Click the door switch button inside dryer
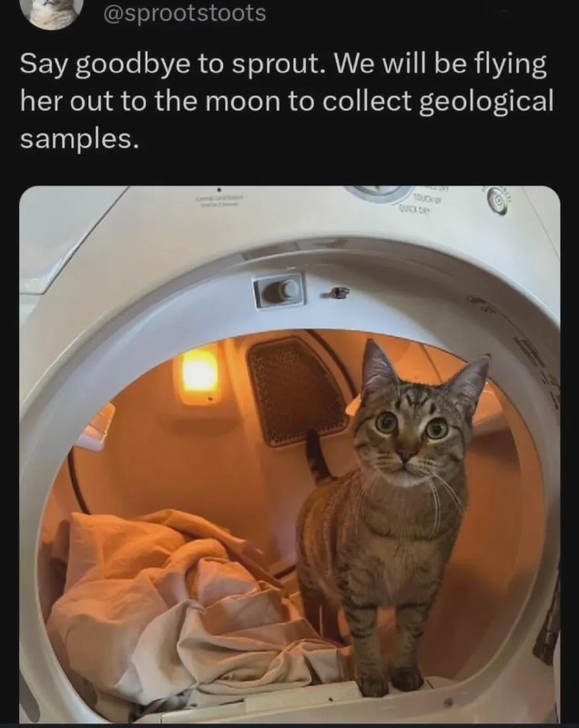The width and height of the screenshot is (579, 728). [x=280, y=290]
